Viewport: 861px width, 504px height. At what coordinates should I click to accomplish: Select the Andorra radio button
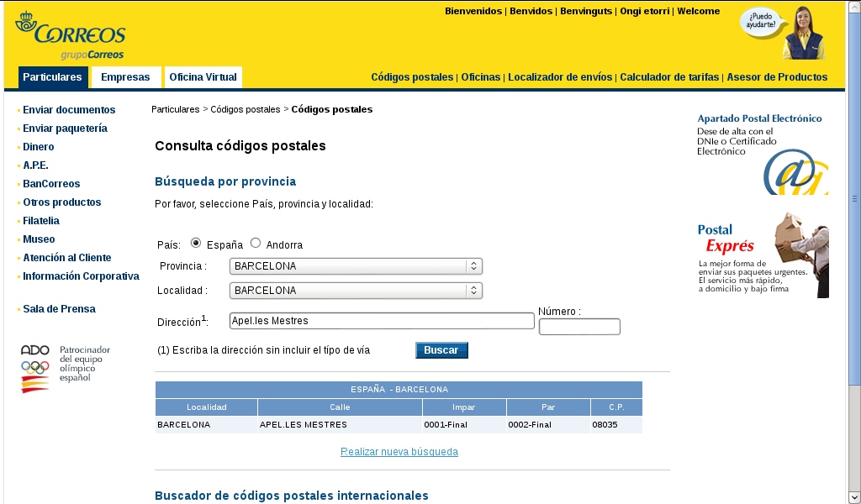tap(256, 243)
